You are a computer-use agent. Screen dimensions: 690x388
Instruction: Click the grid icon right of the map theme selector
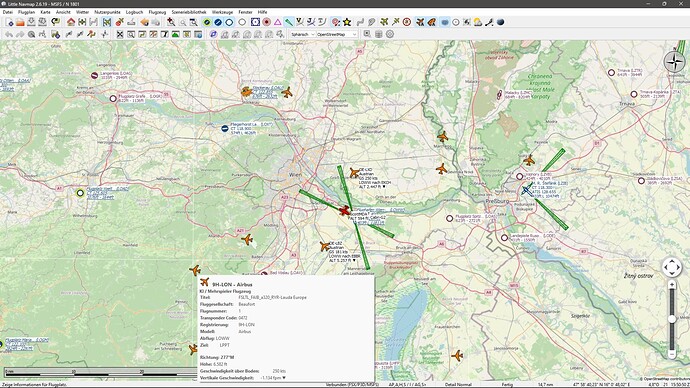[x=378, y=34]
